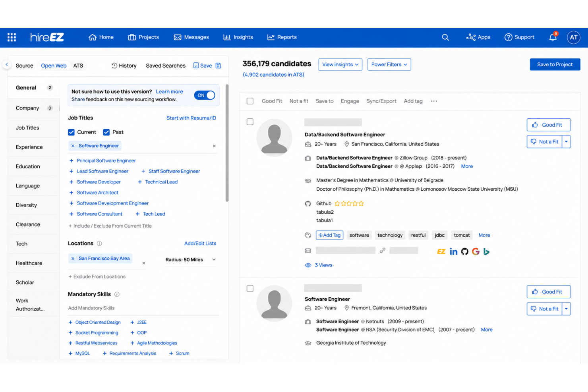588x392 pixels.
Task: Open the Projects nav item
Action: point(143,37)
